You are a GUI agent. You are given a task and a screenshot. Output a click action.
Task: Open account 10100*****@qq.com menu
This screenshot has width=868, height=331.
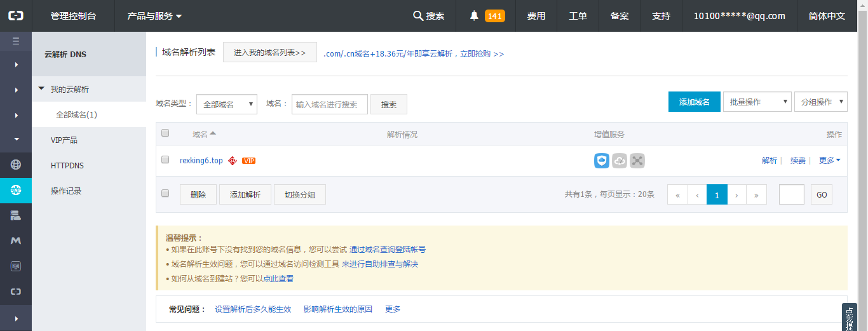pos(740,16)
